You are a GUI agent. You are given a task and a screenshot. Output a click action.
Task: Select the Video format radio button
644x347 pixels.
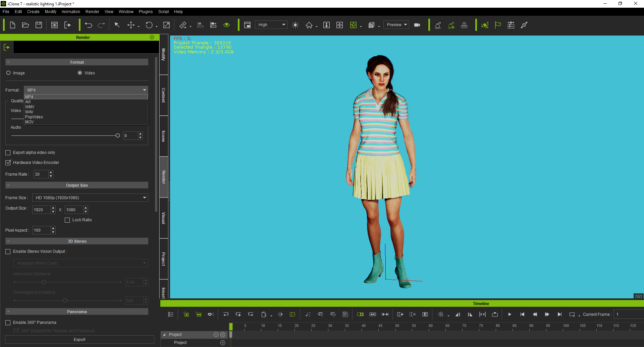point(80,73)
